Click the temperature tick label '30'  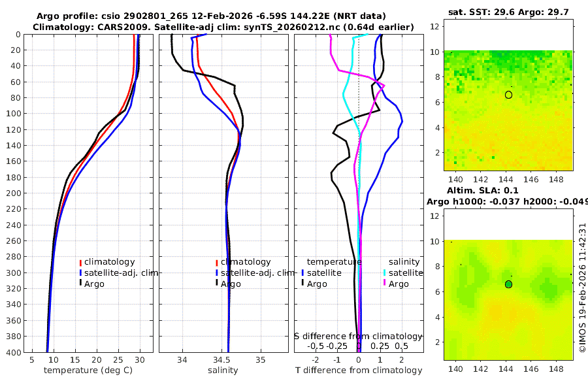click(140, 360)
